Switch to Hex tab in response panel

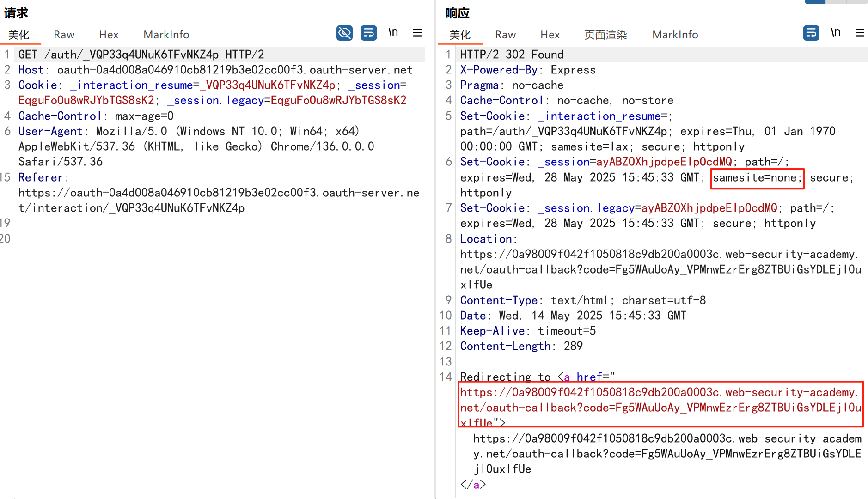point(550,35)
